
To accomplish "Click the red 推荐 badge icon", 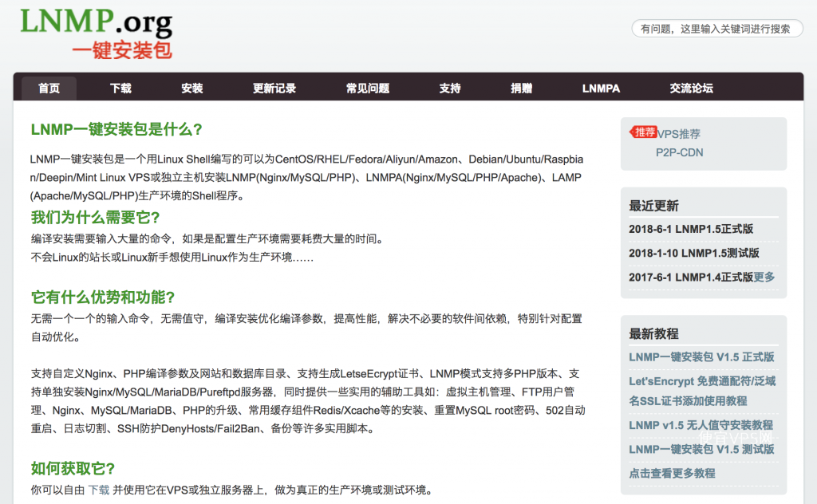I will (x=644, y=132).
